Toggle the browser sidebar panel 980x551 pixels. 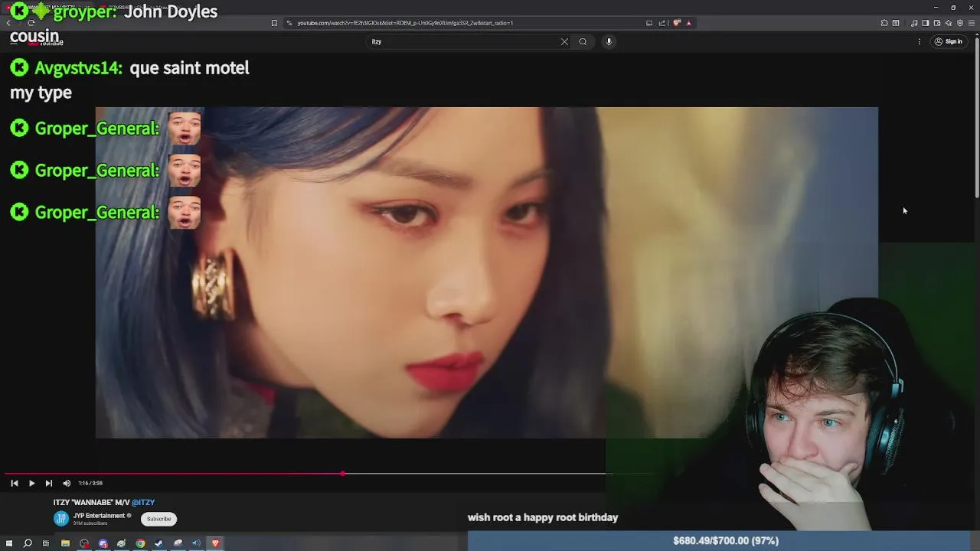pyautogui.click(x=925, y=23)
